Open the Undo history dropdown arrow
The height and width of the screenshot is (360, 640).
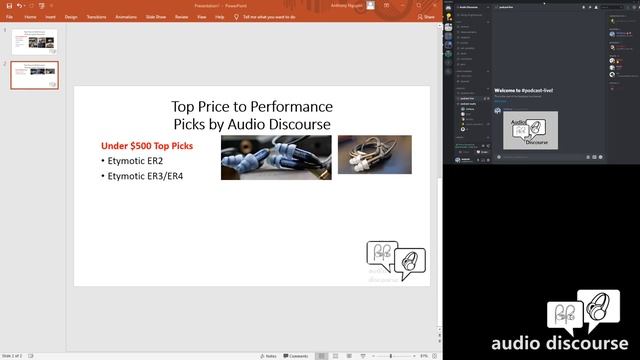tap(24, 6)
